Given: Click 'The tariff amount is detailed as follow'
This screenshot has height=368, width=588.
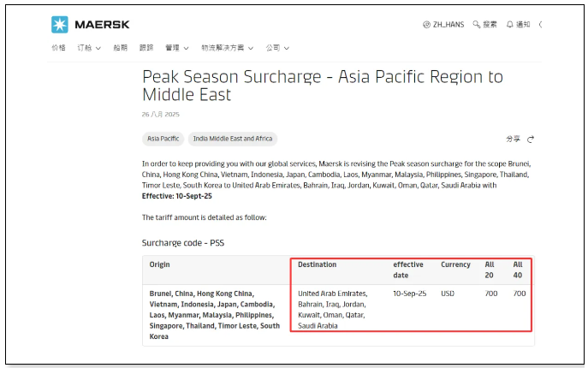Looking at the screenshot, I should point(205,217).
